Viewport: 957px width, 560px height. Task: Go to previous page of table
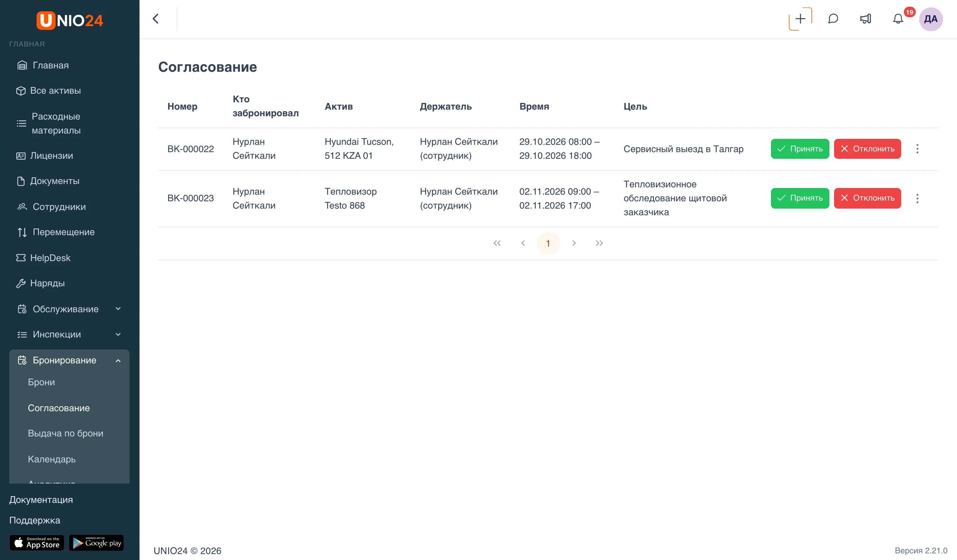click(x=523, y=243)
